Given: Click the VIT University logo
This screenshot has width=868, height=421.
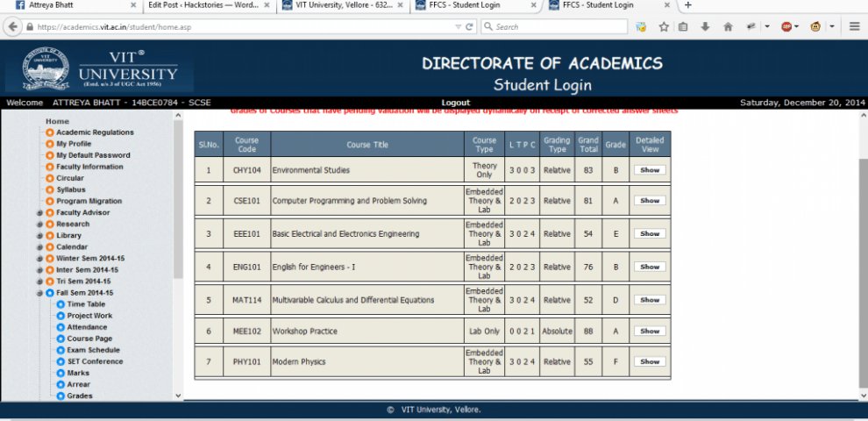Looking at the screenshot, I should pyautogui.click(x=100, y=69).
